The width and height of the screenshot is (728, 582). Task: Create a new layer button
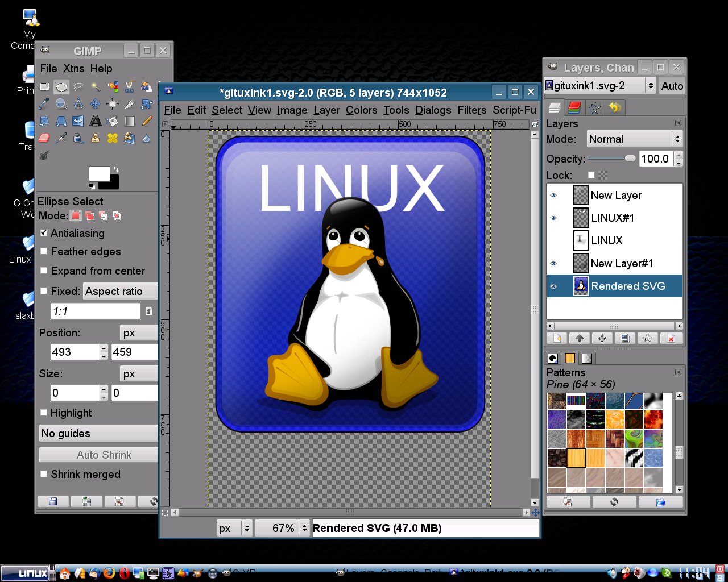557,338
